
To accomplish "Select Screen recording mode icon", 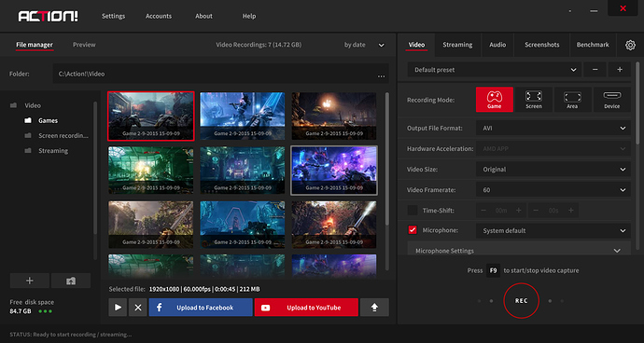I will tap(534, 100).
